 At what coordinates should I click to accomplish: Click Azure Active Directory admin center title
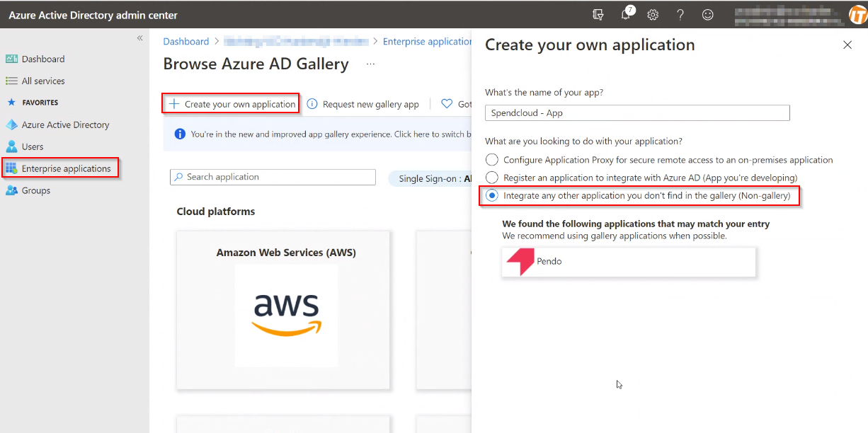(93, 15)
